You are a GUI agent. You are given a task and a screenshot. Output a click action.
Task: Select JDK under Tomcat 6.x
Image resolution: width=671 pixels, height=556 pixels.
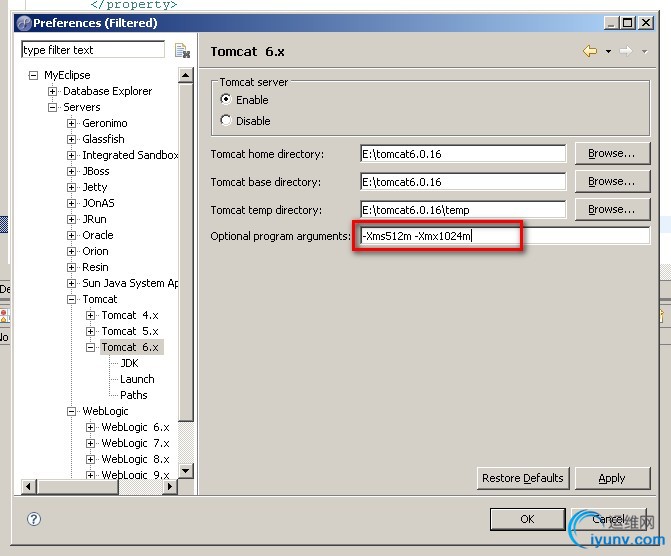129,363
